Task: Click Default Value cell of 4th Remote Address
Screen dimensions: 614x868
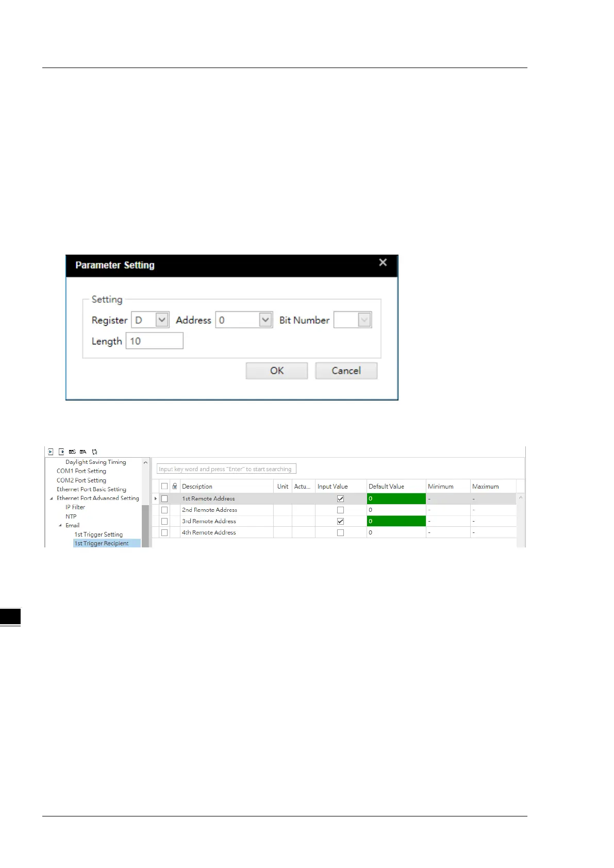Action: tap(396, 532)
